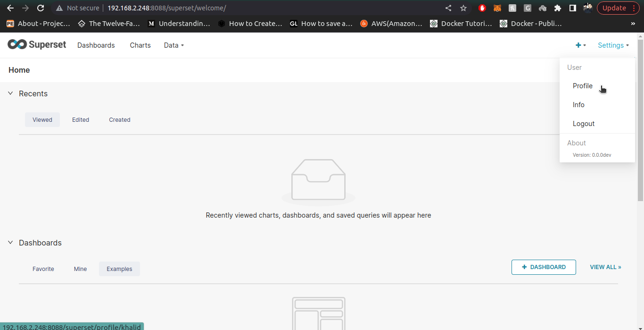
Task: Collapse the Dashboards section
Action: 10,243
